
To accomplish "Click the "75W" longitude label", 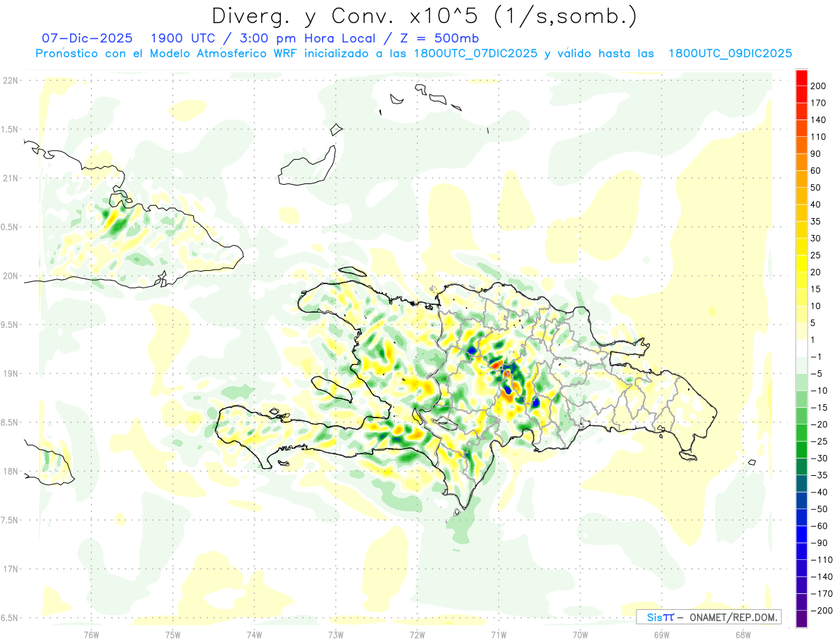I will tap(173, 635).
